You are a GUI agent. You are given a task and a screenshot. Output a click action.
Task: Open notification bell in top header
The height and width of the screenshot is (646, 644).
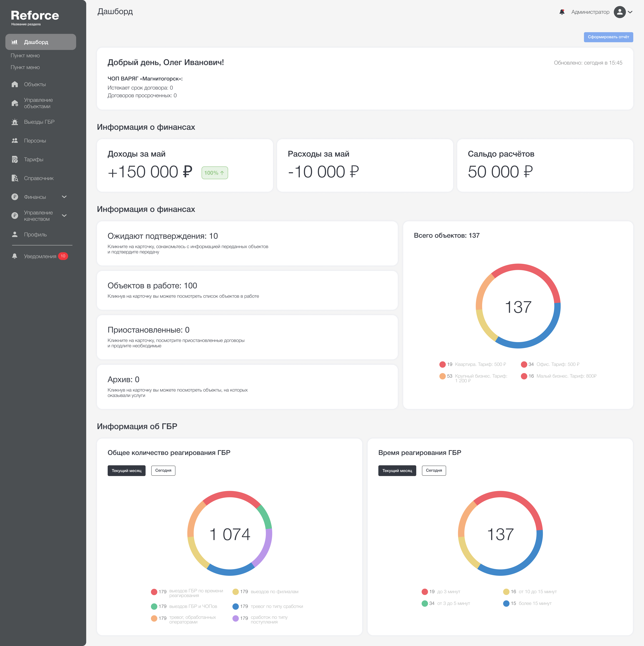(562, 12)
